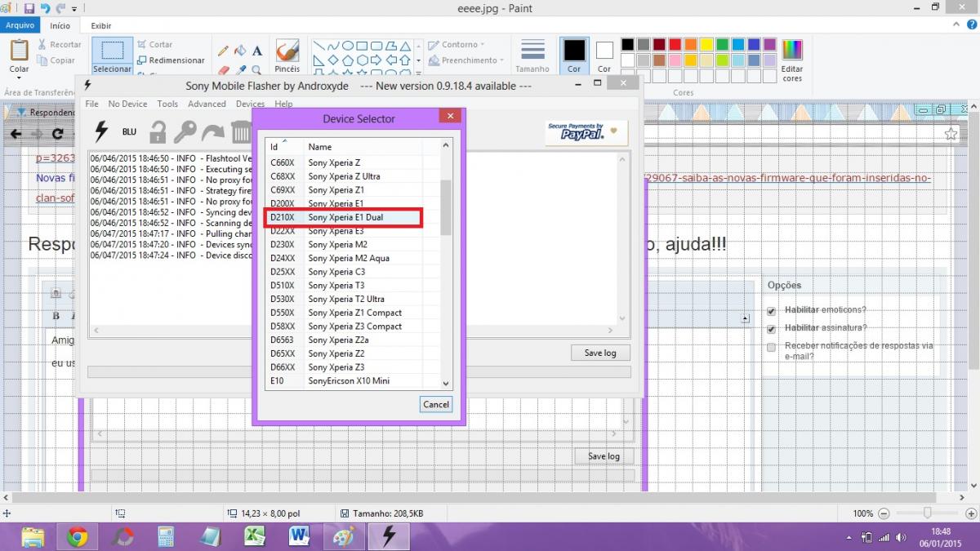
Task: Select the Eraser tool in Paint
Action: (x=224, y=71)
